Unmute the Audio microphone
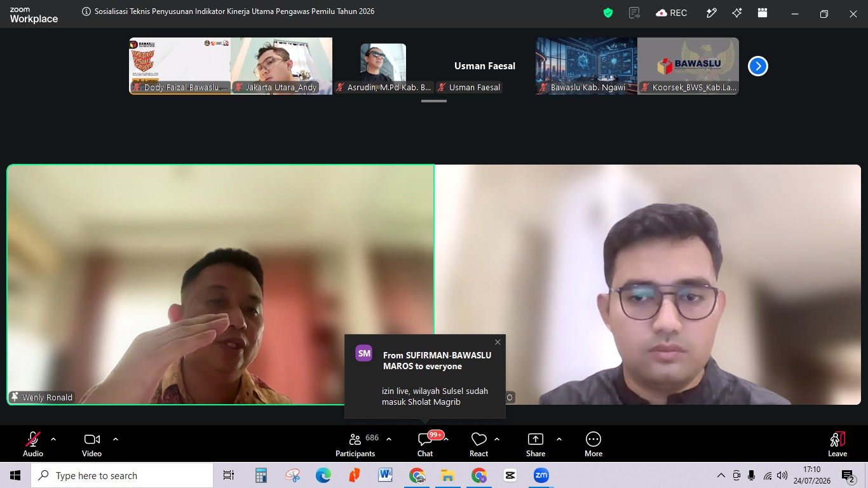This screenshot has width=868, height=488. pos(33,444)
